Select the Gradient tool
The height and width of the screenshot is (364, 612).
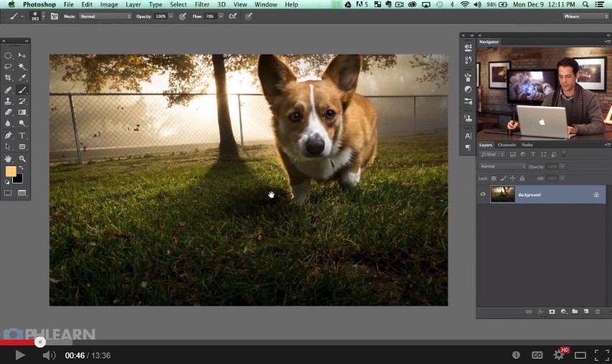coord(22,112)
